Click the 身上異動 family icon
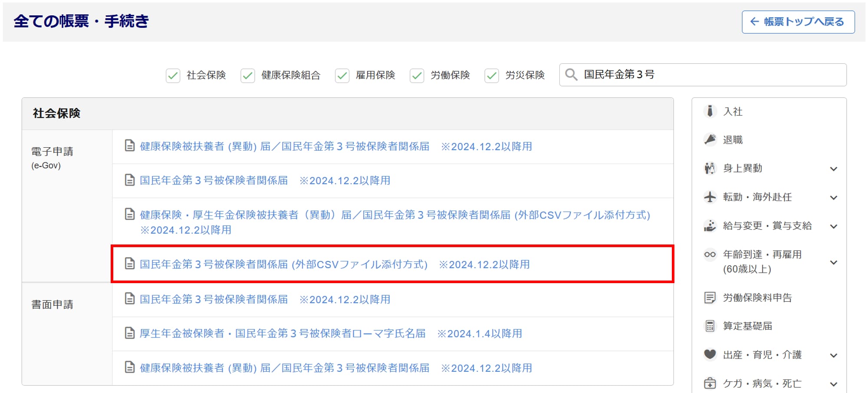The width and height of the screenshot is (868, 393). pos(710,168)
